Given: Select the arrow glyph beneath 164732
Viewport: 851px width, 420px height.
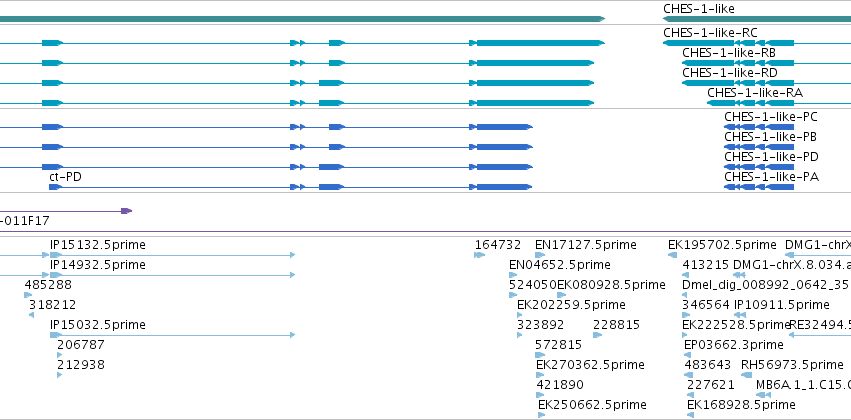Looking at the screenshot, I should click(479, 255).
